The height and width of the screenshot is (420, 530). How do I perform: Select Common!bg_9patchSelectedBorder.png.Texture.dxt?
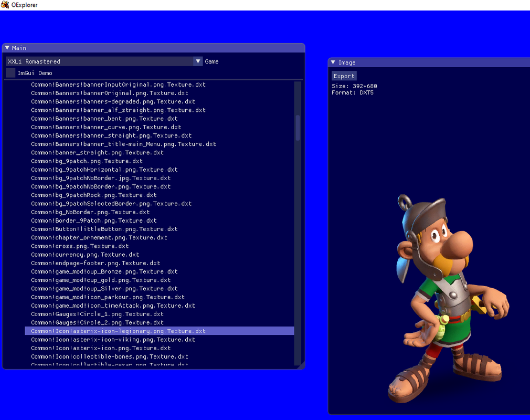click(159, 203)
